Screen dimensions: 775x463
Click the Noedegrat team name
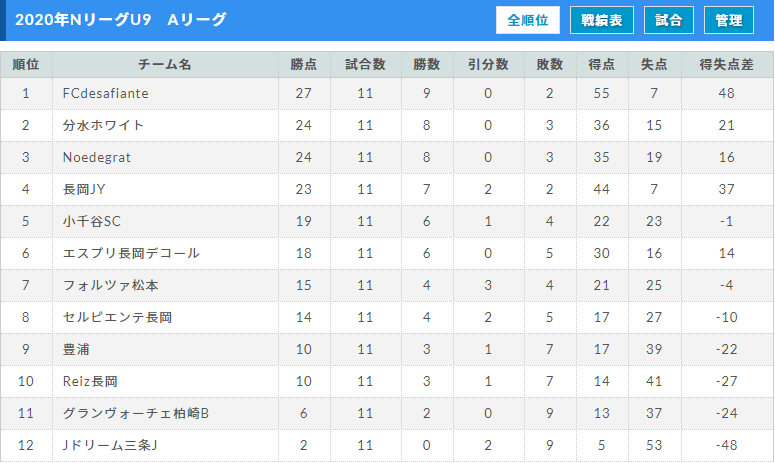(97, 157)
